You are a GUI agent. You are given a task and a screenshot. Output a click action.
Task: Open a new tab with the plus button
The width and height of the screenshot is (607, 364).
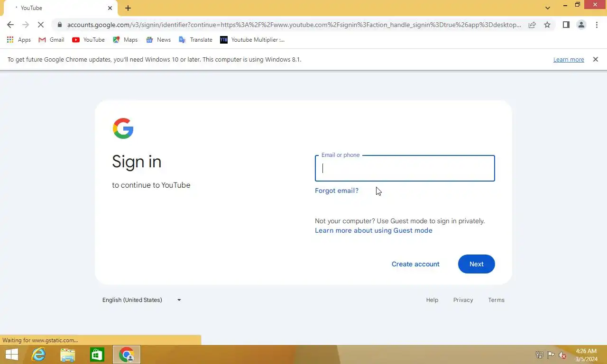[x=128, y=8]
